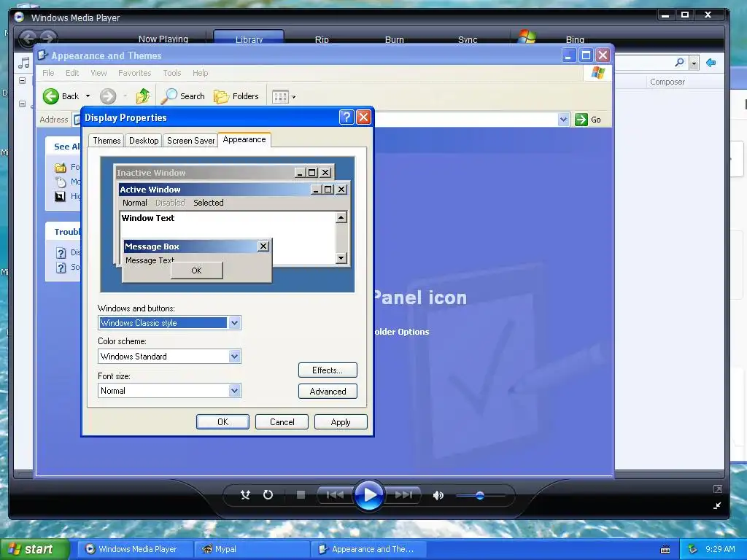Adjust the Media Player volume slider
Image resolution: width=747 pixels, height=560 pixels.
480,496
